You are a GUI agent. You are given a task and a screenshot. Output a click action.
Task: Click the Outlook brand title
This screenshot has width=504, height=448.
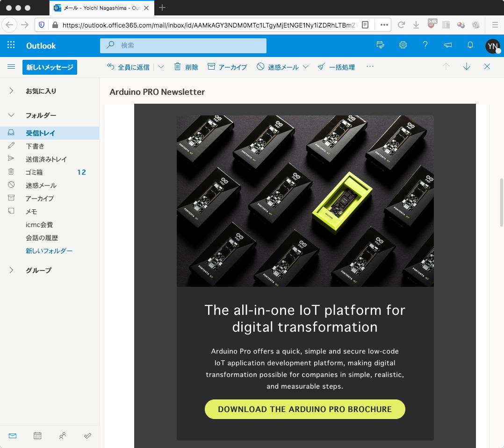tap(41, 46)
